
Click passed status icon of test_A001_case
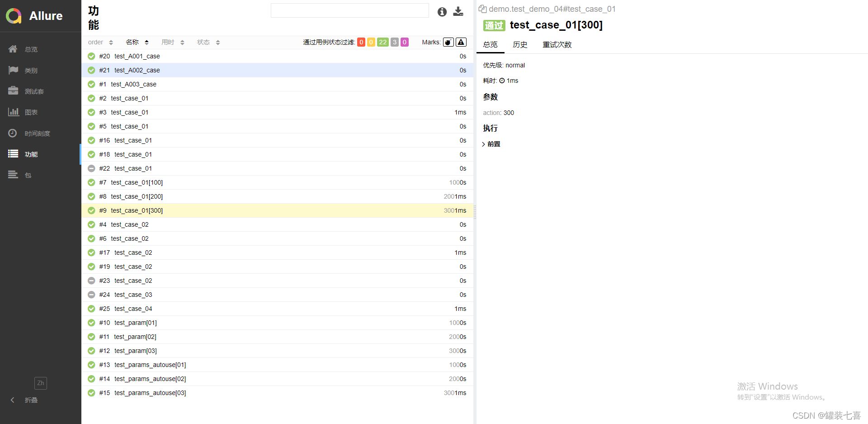(91, 56)
